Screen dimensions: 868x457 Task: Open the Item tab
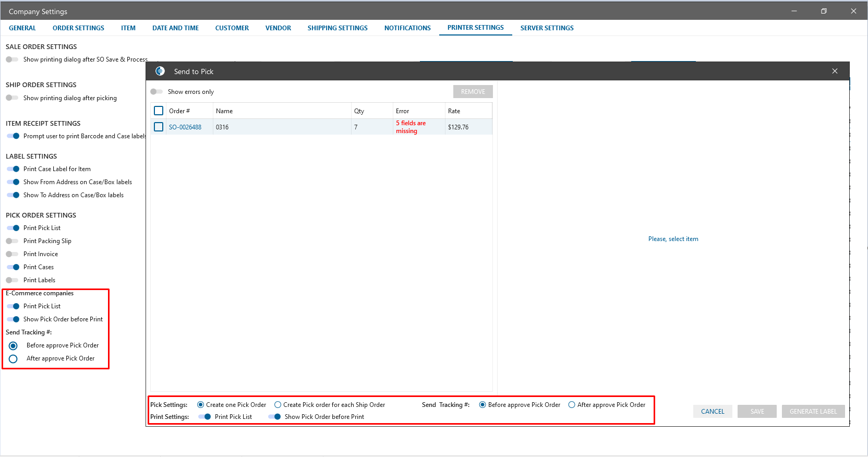[128, 28]
